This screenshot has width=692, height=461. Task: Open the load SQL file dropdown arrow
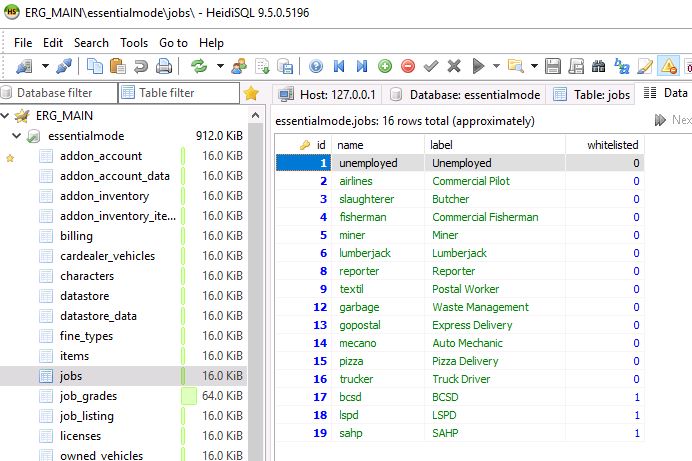(534, 67)
